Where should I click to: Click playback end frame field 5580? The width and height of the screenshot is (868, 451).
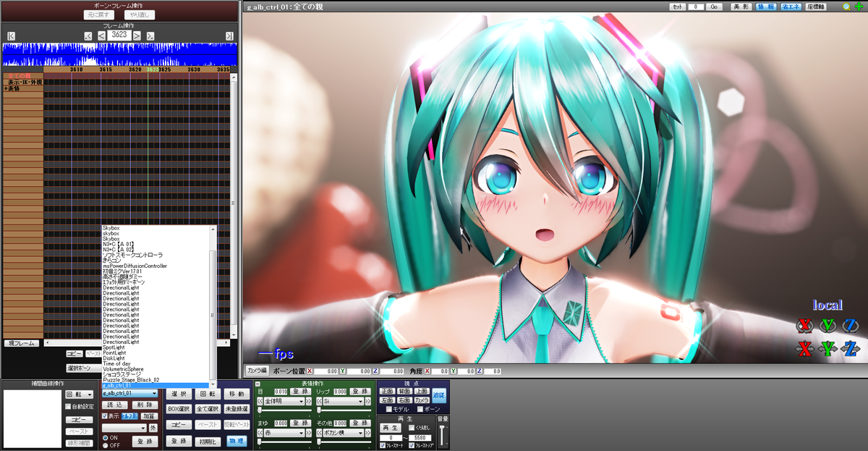coord(420,437)
